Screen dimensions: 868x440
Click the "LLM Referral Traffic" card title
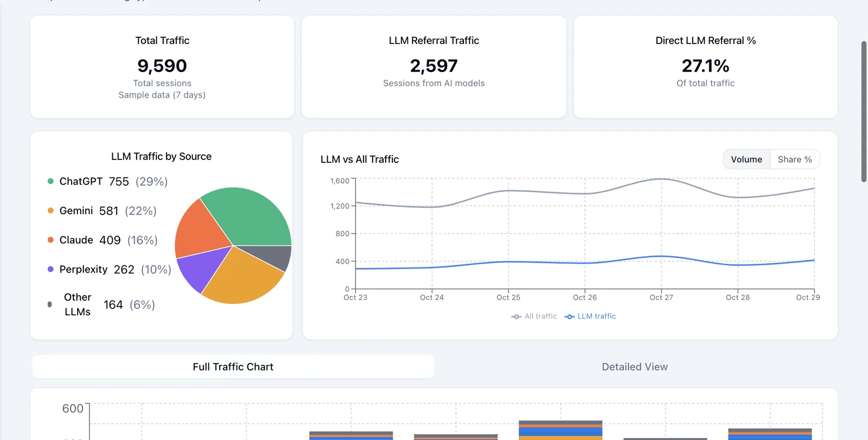pos(434,41)
